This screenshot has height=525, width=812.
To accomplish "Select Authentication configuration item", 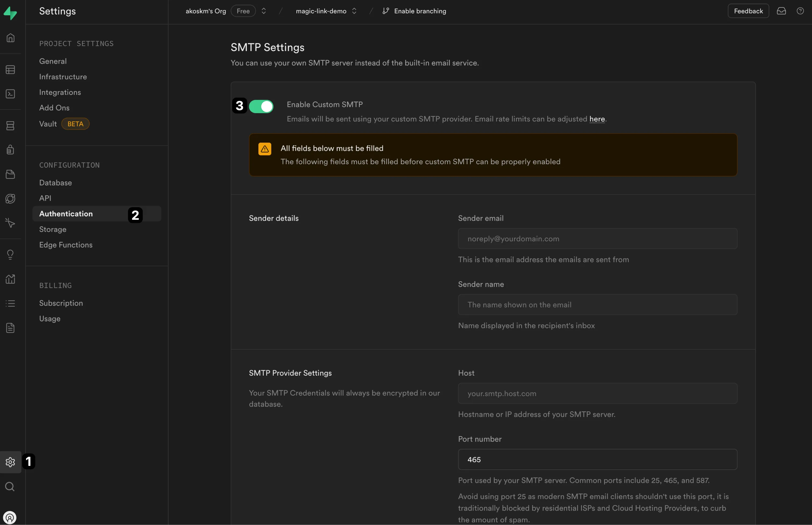I will pos(97,214).
